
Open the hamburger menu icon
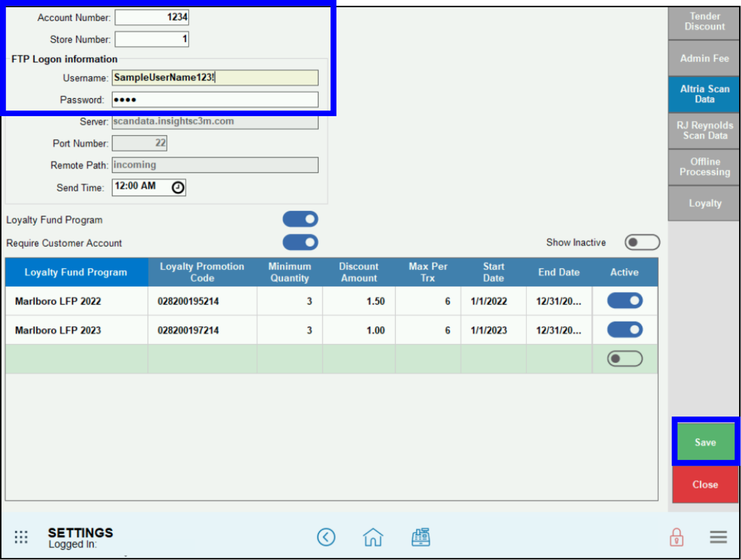point(718,537)
